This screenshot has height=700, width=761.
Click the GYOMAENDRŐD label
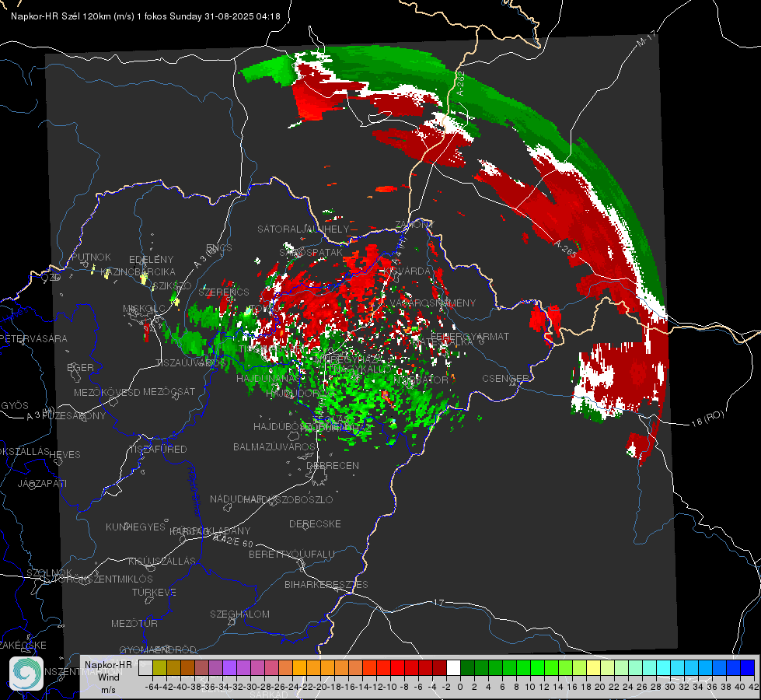(158, 649)
